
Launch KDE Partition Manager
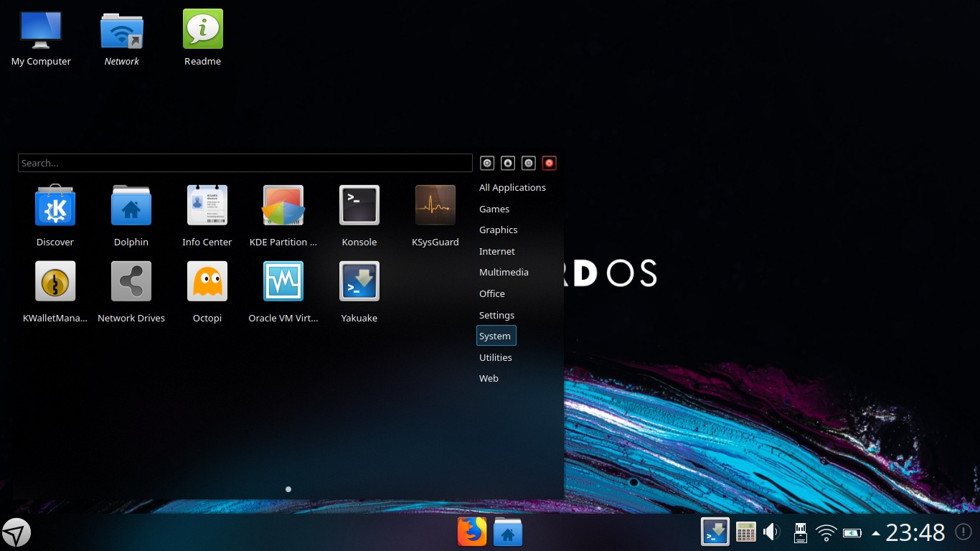[x=283, y=207]
